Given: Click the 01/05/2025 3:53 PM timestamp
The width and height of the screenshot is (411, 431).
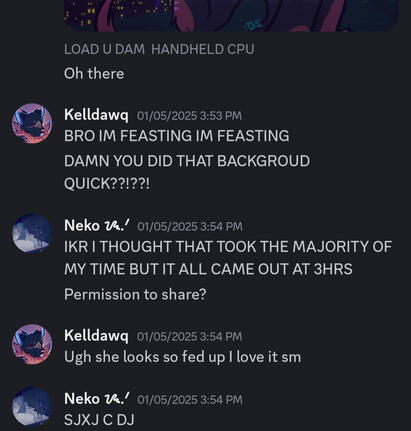Looking at the screenshot, I should (189, 116).
